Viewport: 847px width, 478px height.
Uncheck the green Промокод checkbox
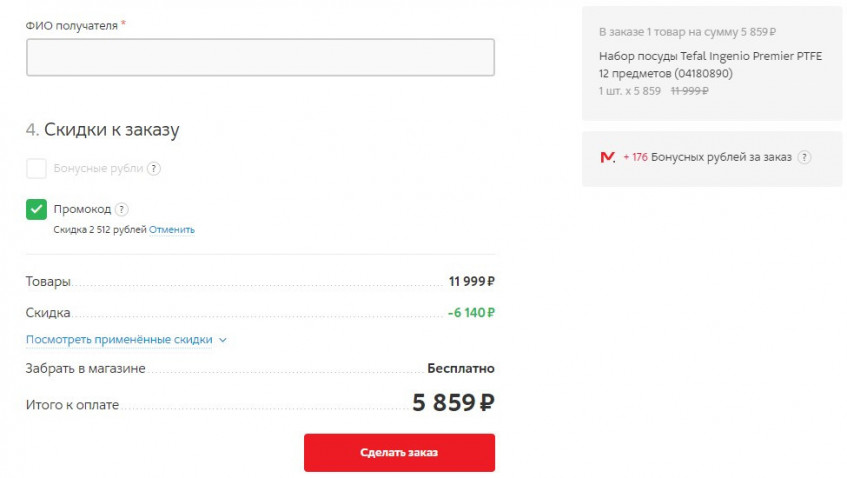point(36,209)
